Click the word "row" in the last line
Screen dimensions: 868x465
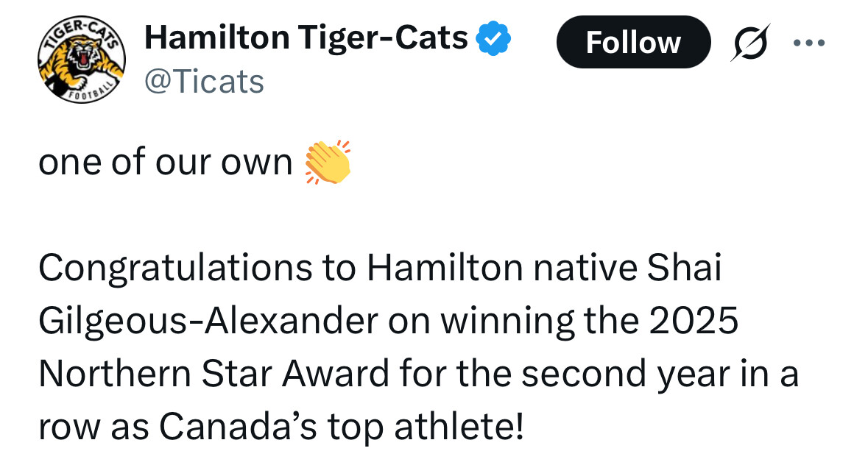[x=68, y=427]
